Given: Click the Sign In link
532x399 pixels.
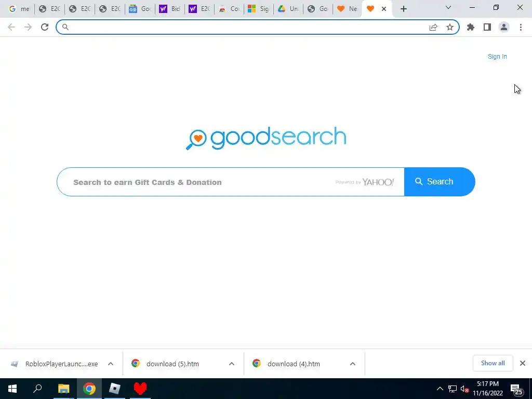Looking at the screenshot, I should pyautogui.click(x=497, y=57).
